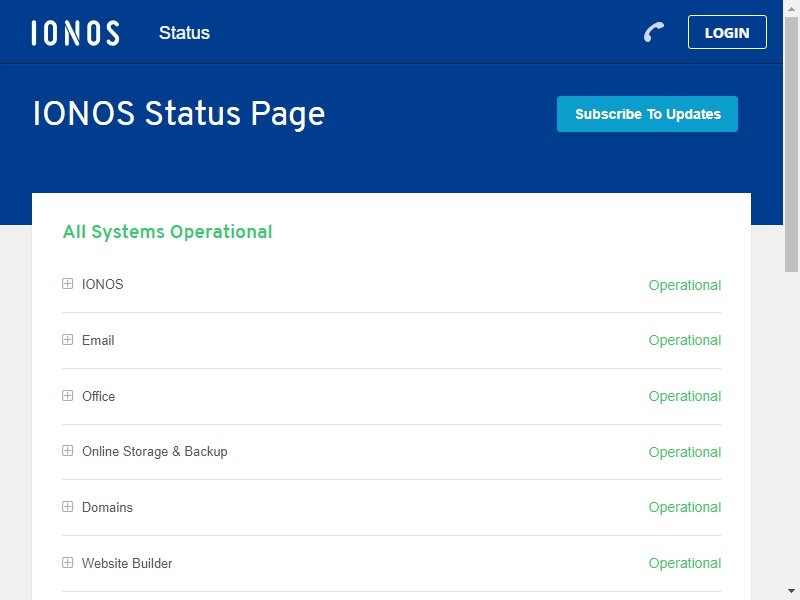Expand the Website Builder component group
Image resolution: width=800 pixels, height=600 pixels.
pyautogui.click(x=67, y=562)
